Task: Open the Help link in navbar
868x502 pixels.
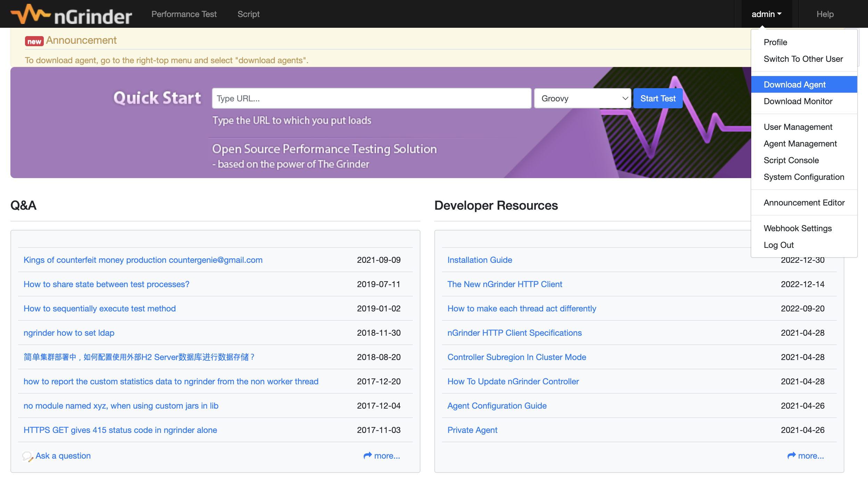Action: (x=825, y=14)
